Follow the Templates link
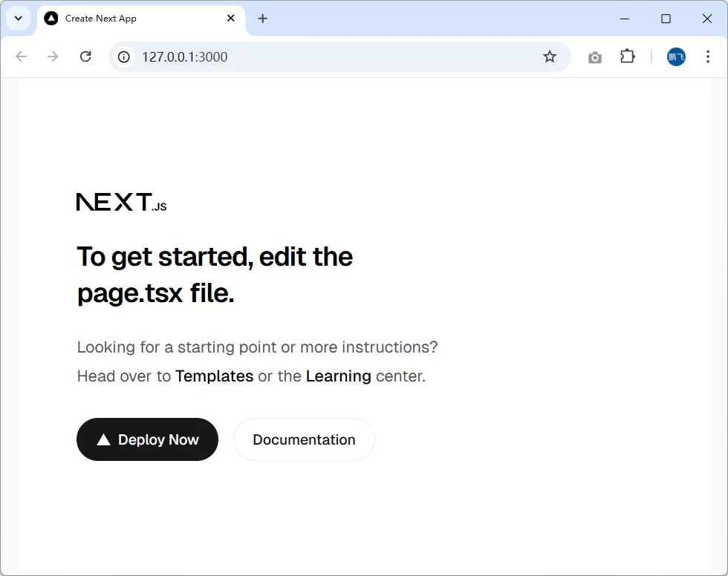The width and height of the screenshot is (728, 576). click(214, 376)
